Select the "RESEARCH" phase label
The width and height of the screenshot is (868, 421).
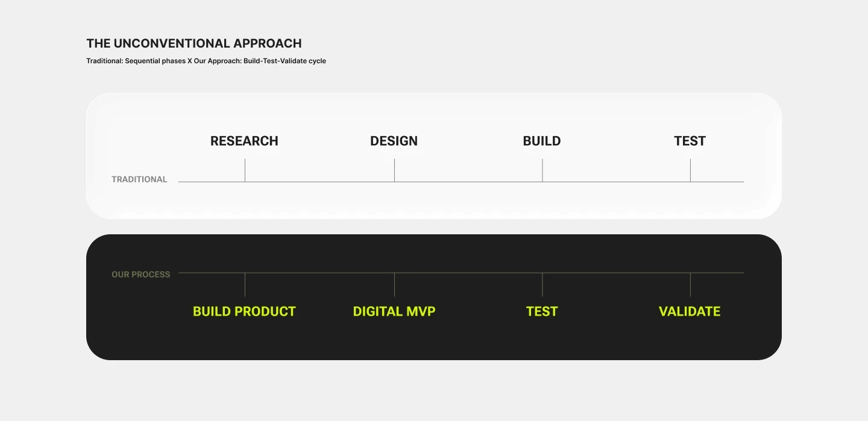click(244, 141)
